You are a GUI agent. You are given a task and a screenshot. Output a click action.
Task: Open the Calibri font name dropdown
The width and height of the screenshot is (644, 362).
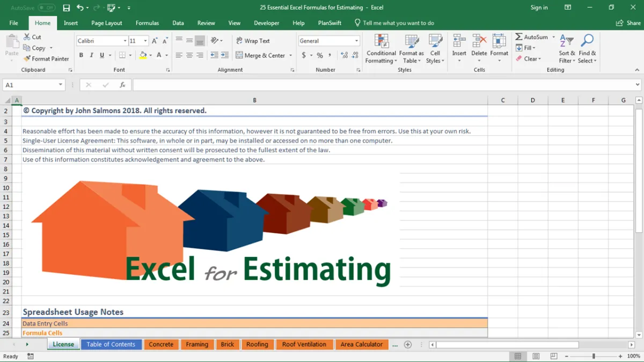click(x=125, y=41)
